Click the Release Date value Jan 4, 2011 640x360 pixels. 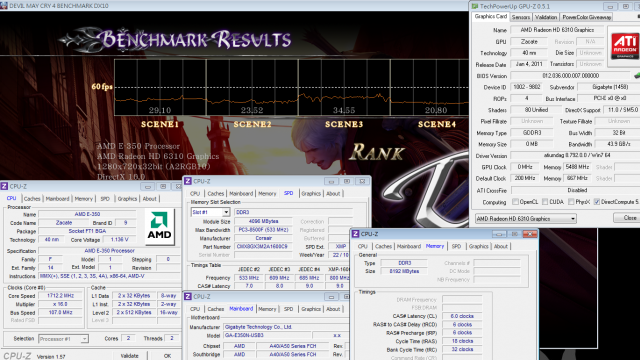[529, 64]
